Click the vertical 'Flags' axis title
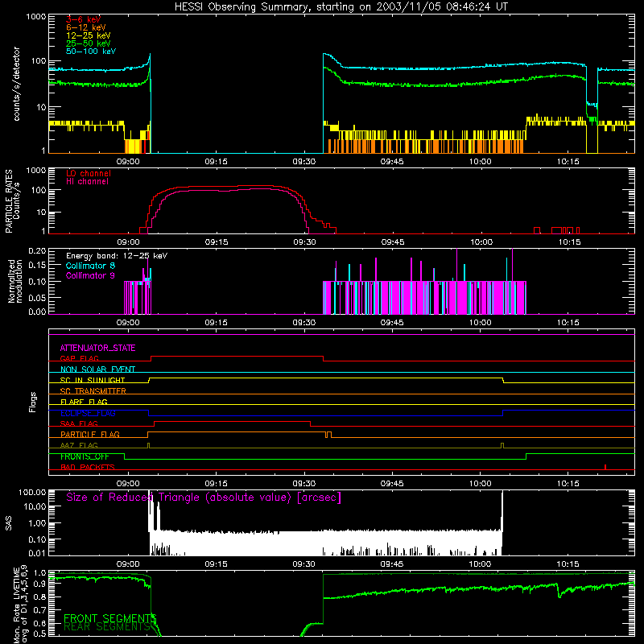Image resolution: width=644 pixels, height=644 pixels. [x=32, y=402]
